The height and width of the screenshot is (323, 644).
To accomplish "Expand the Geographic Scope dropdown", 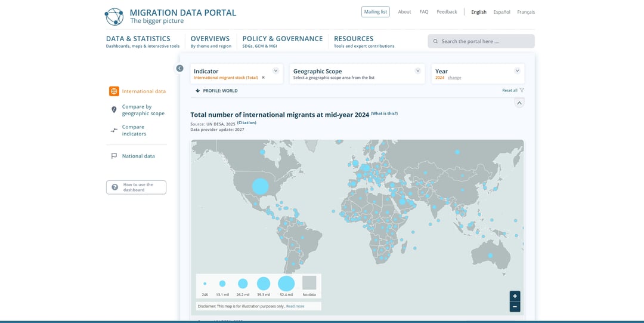I will click(x=417, y=71).
